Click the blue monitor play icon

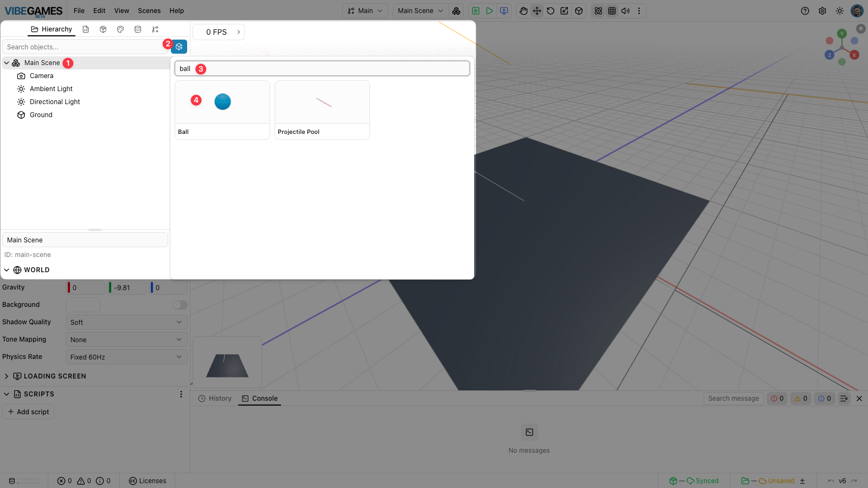[x=504, y=11]
